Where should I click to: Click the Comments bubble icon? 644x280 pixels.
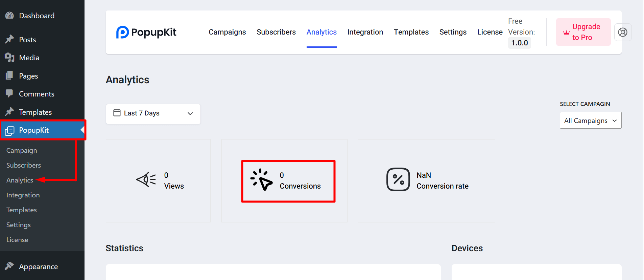point(9,93)
